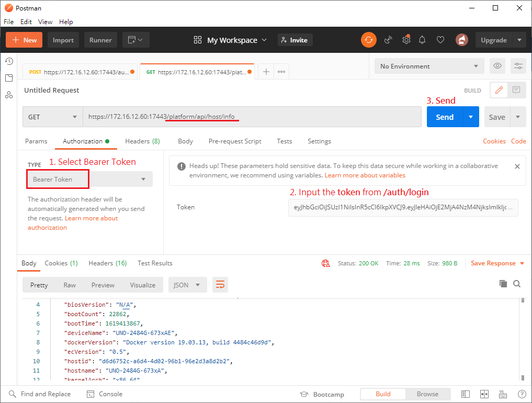Switch to the Headers (8) tab
This screenshot has width=532, height=403.
click(142, 141)
